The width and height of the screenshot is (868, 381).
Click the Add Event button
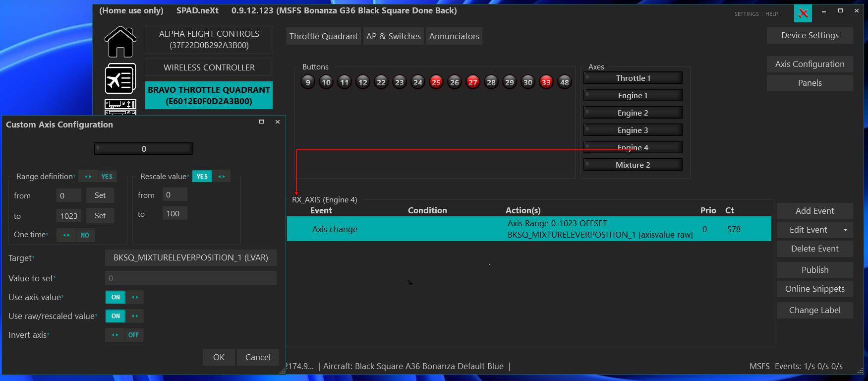click(x=815, y=211)
